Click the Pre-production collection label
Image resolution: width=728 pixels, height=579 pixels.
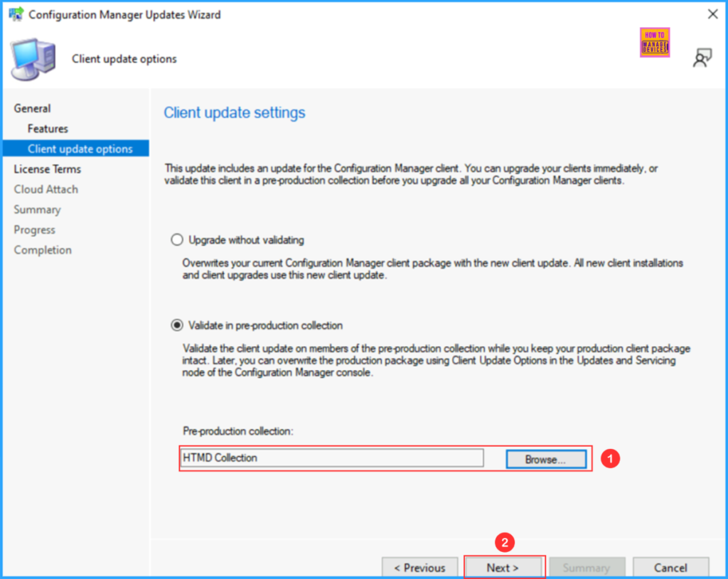point(238,431)
